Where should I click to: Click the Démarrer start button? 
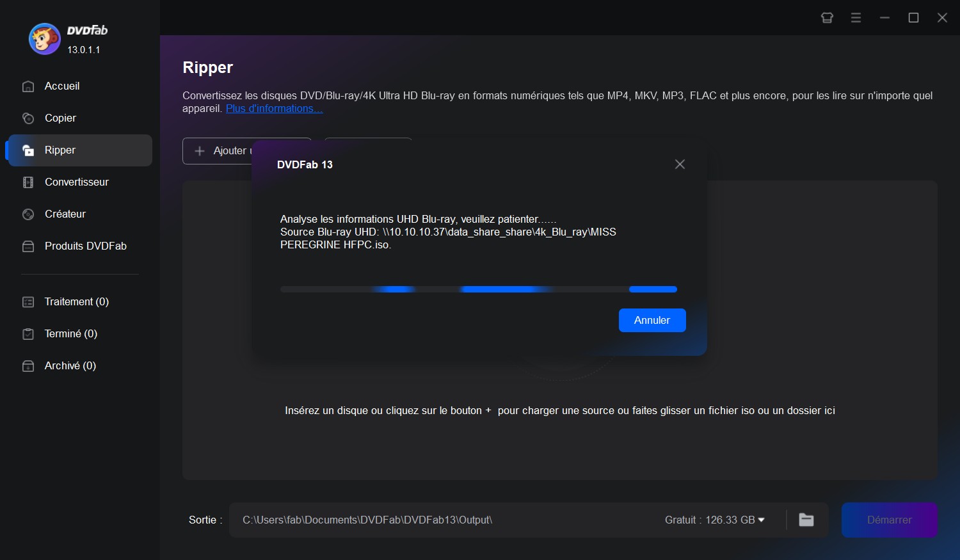point(890,520)
